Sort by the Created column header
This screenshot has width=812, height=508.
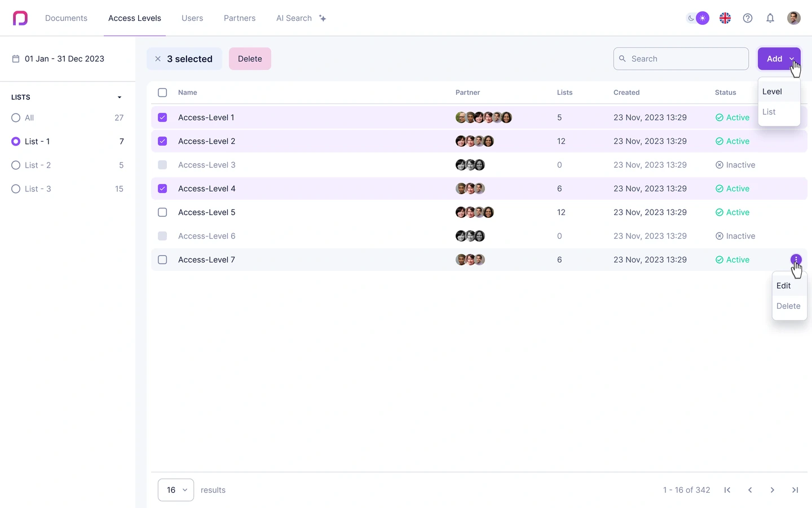[626, 93]
